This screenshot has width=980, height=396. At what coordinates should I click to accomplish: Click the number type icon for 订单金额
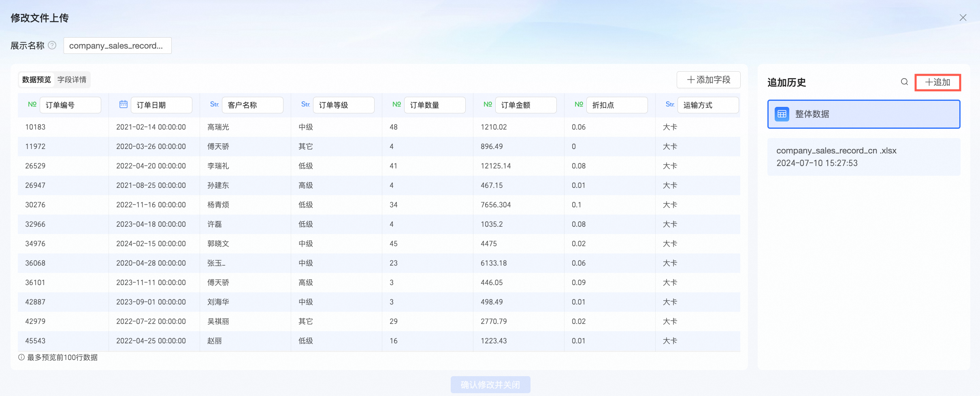pos(488,104)
